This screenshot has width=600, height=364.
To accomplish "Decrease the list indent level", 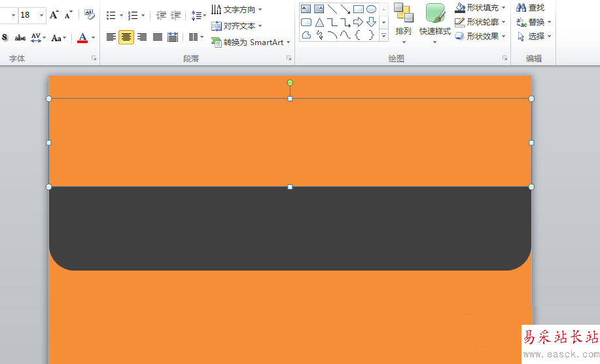I will (161, 15).
